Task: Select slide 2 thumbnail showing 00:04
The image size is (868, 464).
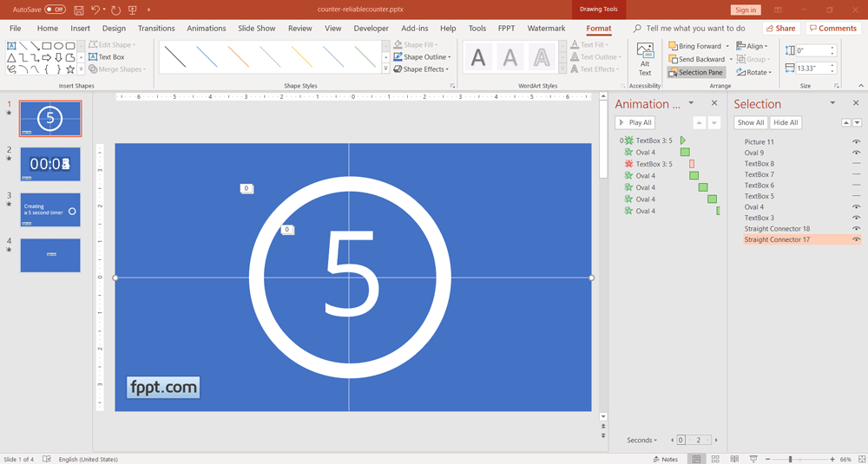Action: point(50,164)
